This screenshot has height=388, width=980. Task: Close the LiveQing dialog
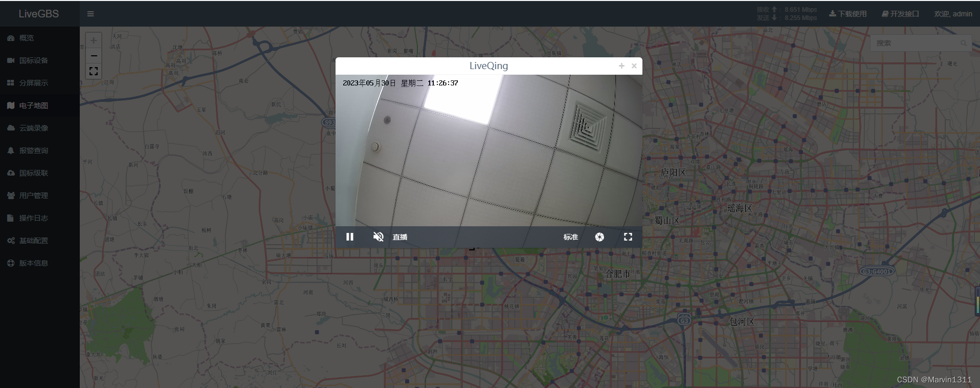click(634, 66)
